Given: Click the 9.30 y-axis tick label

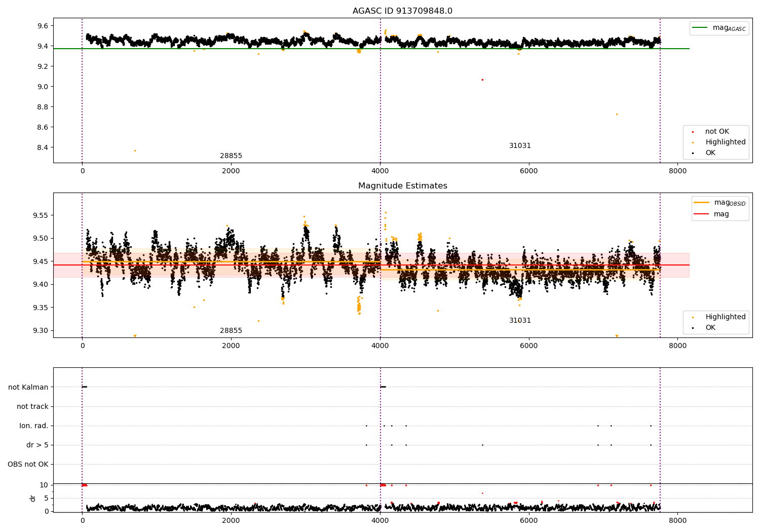Looking at the screenshot, I should [x=41, y=331].
